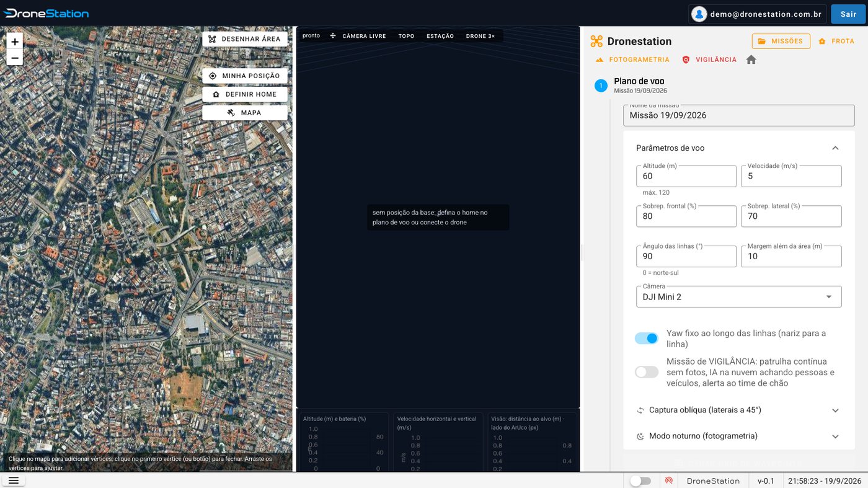Toggle the switch in the bottom status bar

(x=640, y=481)
